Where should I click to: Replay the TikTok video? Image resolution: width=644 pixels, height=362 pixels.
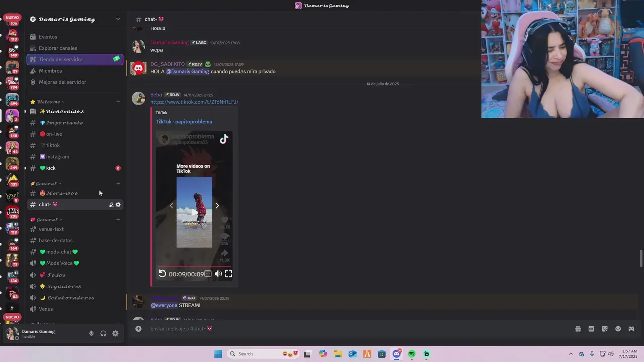pos(162,274)
